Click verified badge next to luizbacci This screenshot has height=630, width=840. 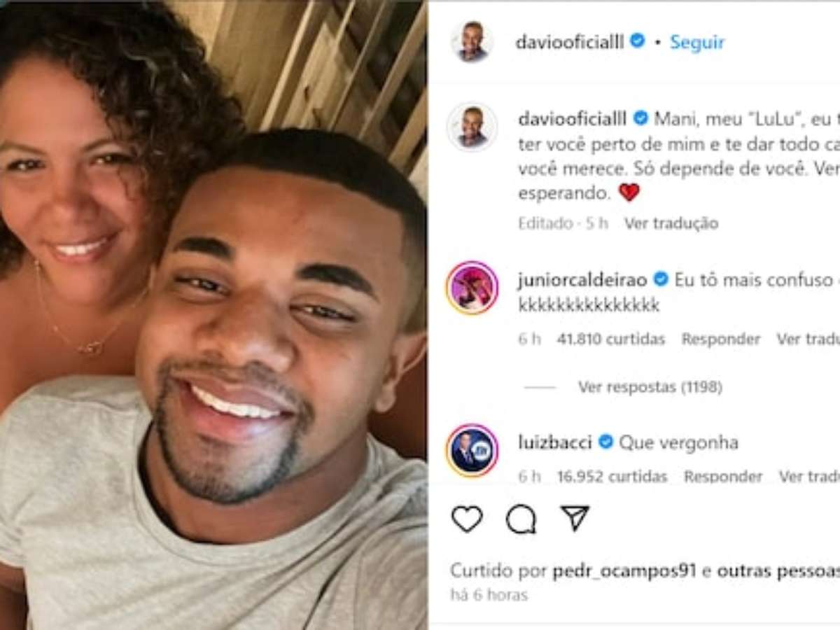606,442
